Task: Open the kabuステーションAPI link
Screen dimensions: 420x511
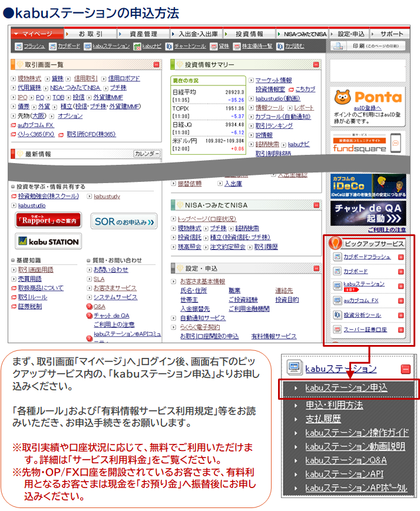Action: pyautogui.click(x=345, y=474)
